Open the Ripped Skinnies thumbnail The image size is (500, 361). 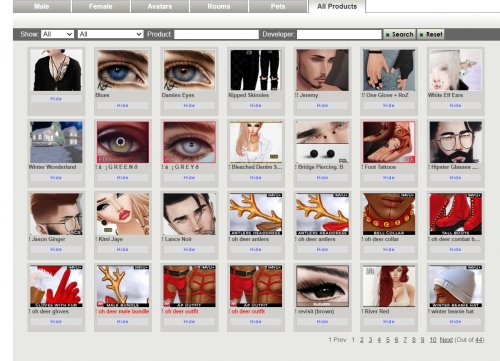(x=256, y=70)
